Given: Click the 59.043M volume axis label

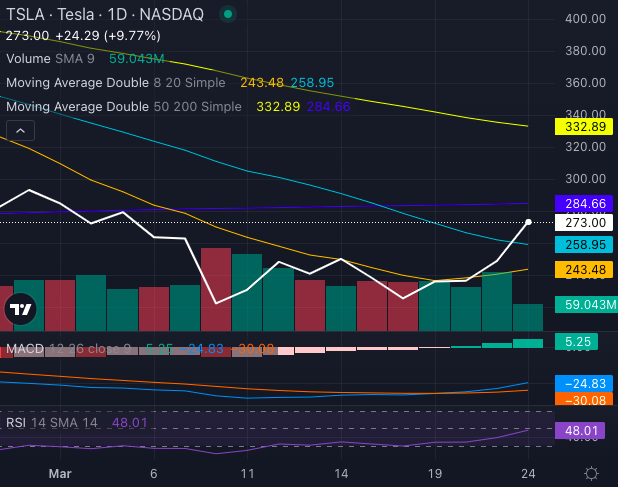Looking at the screenshot, I should coord(584,305).
